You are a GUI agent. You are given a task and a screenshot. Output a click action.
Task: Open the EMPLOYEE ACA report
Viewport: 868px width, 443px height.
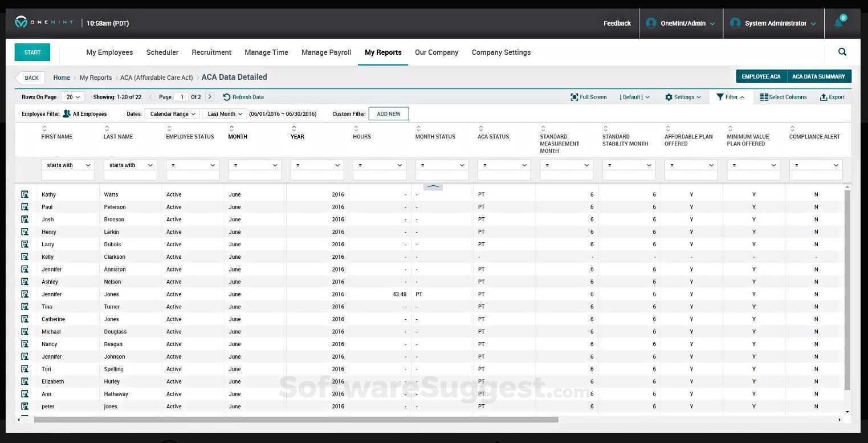[x=761, y=76]
